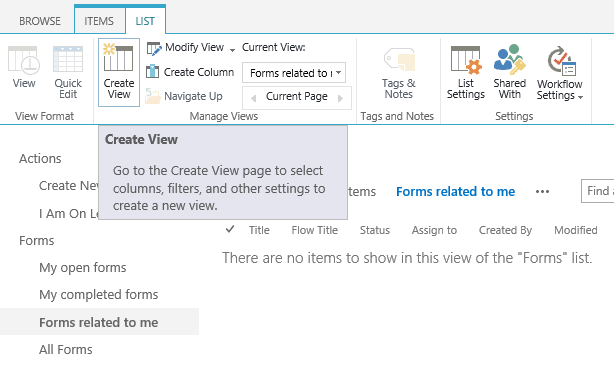
Task: Click the Tags & Notes icon
Action: pyautogui.click(x=399, y=59)
